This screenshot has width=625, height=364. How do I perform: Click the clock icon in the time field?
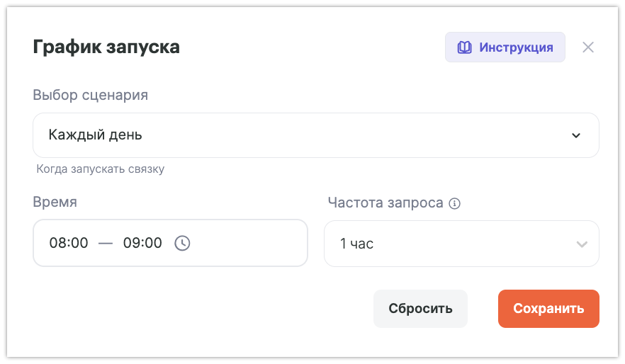pos(182,243)
